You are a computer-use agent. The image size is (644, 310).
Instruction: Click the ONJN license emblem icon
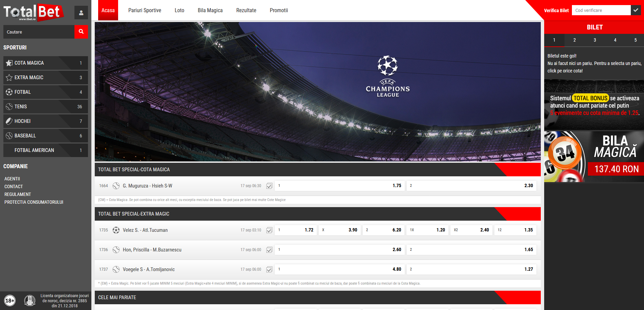pyautogui.click(x=30, y=301)
